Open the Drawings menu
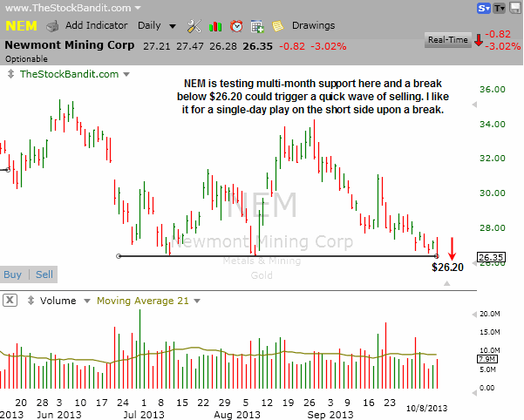 click(313, 25)
